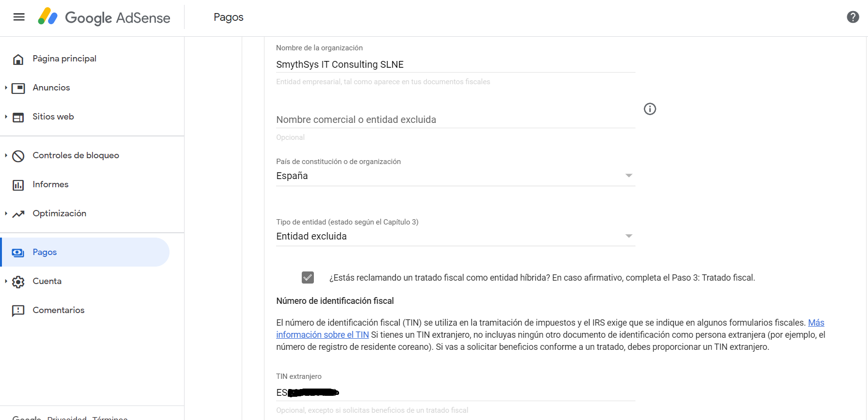The image size is (868, 420).
Task: Go to Optimización in the sidebar
Action: [x=59, y=213]
